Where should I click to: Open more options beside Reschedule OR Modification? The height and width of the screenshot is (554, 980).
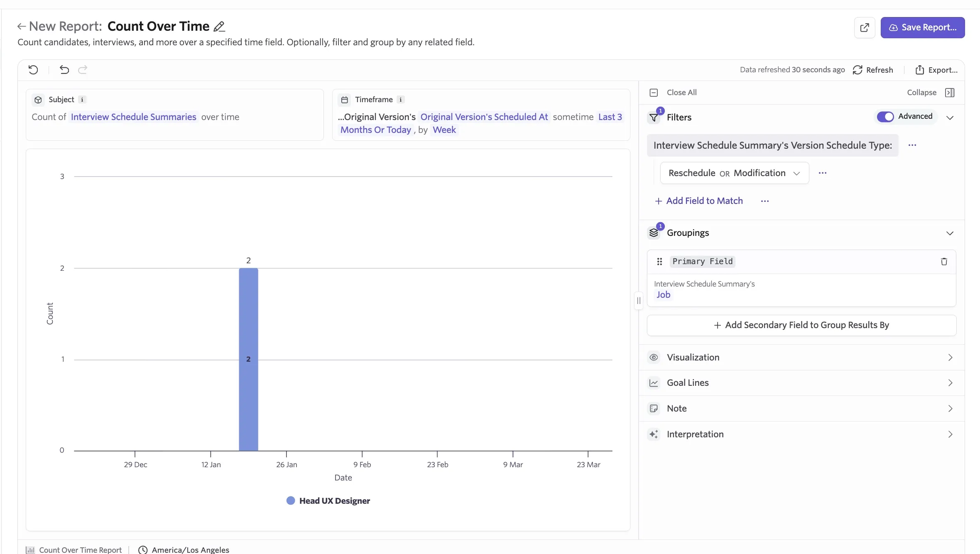(823, 173)
